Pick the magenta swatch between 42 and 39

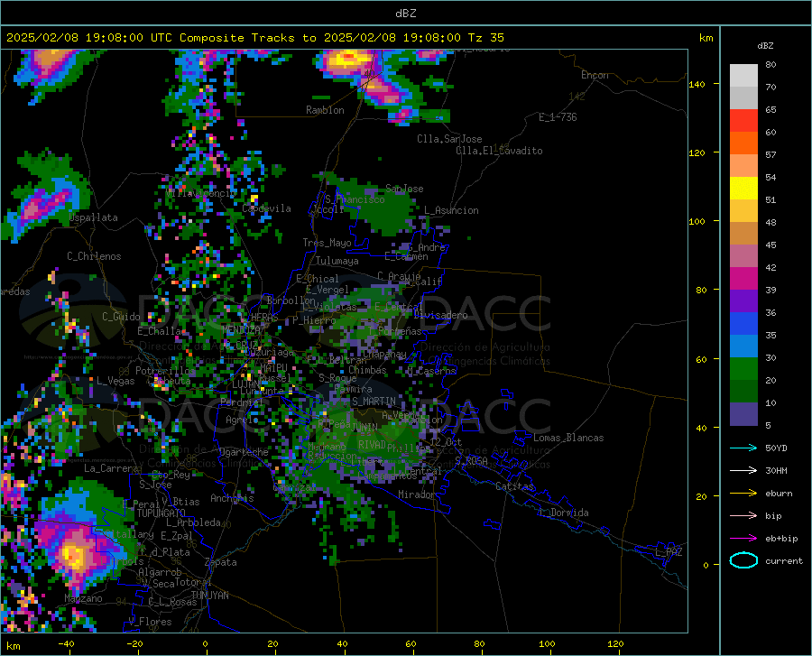[743, 279]
